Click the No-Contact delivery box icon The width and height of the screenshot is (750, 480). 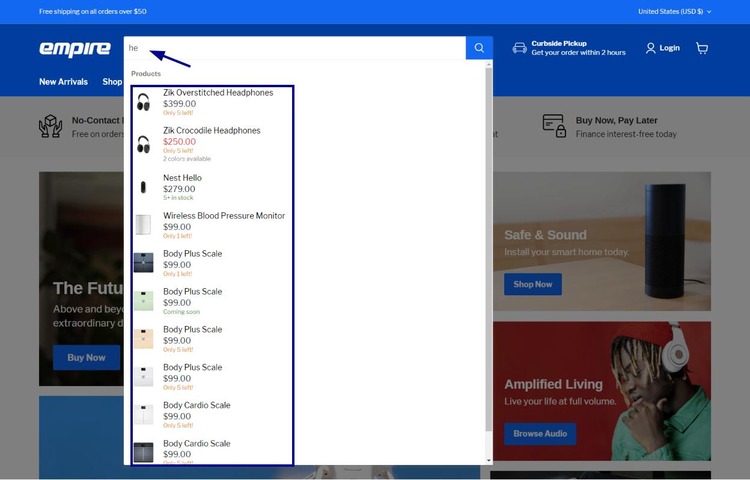pyautogui.click(x=50, y=126)
